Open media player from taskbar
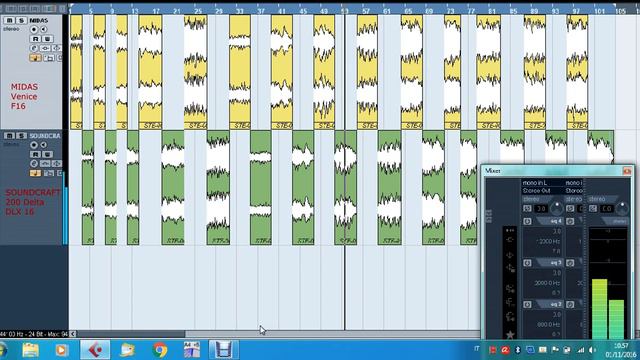The width and height of the screenshot is (640, 360). click(62, 350)
